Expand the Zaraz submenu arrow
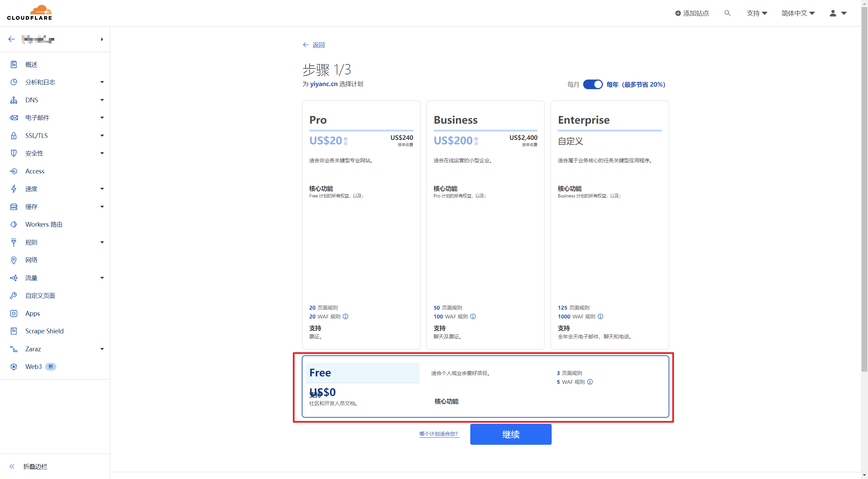868x479 pixels. coord(102,349)
